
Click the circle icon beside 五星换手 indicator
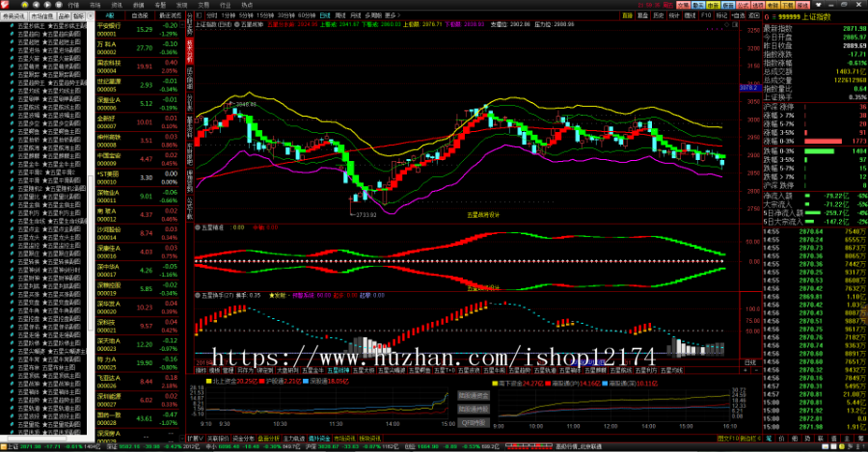tap(198, 296)
